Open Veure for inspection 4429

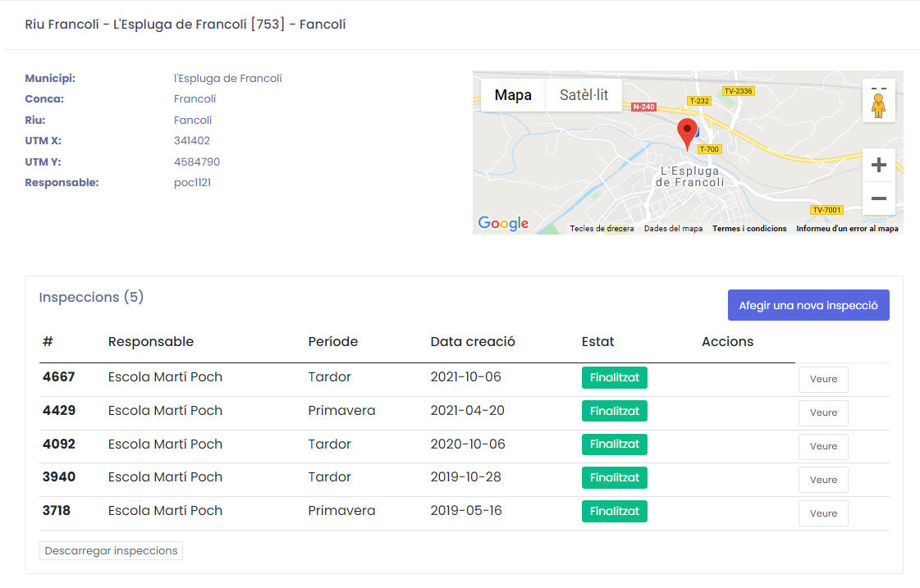[823, 413]
